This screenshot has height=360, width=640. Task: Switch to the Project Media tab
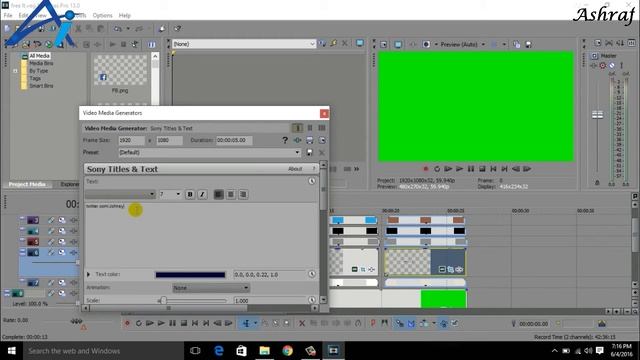point(27,184)
